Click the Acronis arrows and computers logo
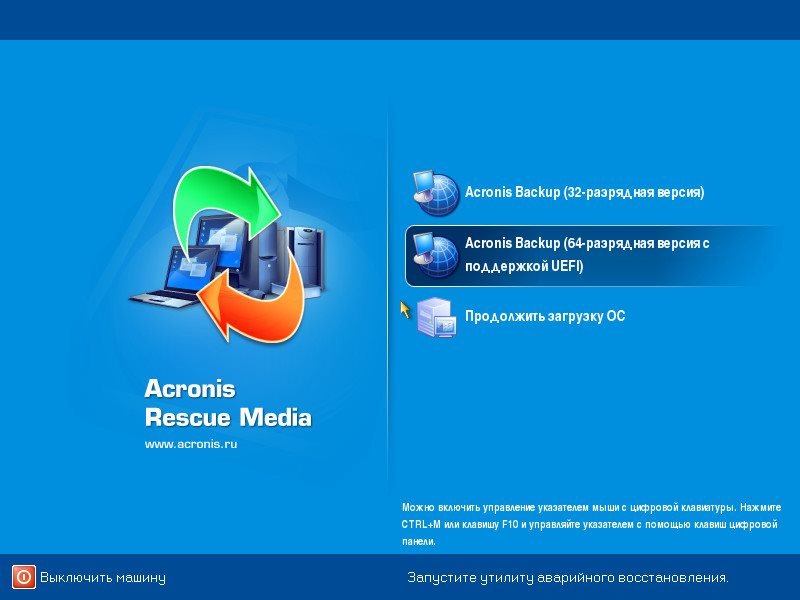 (x=228, y=254)
